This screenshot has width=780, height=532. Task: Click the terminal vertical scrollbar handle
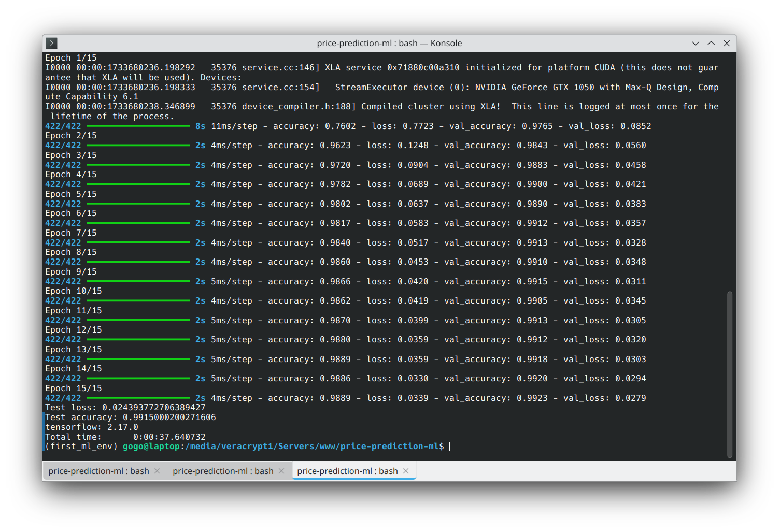(x=730, y=374)
